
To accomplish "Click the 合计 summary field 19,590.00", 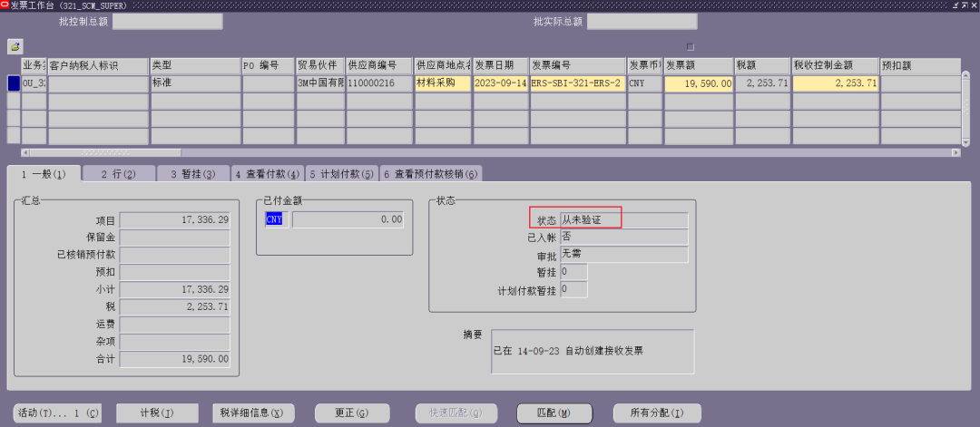I will pyautogui.click(x=174, y=360).
